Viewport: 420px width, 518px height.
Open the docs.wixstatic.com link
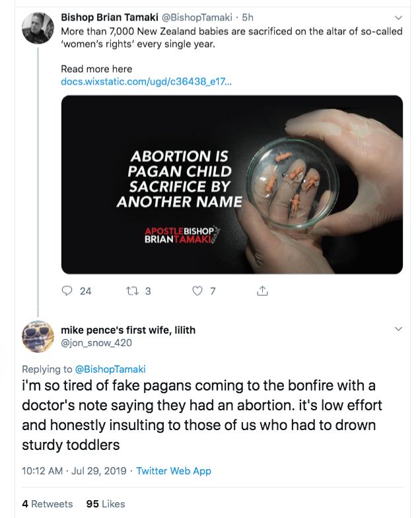tap(146, 81)
